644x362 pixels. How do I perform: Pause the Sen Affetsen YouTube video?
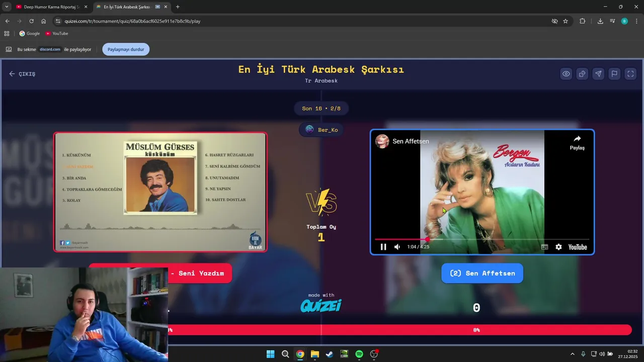coord(383,247)
